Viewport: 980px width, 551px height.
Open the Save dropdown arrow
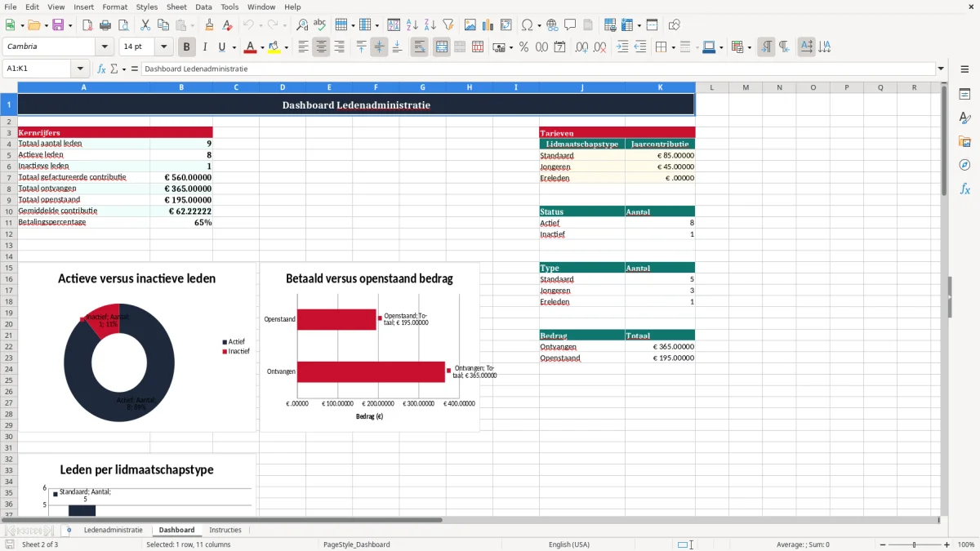tap(69, 25)
